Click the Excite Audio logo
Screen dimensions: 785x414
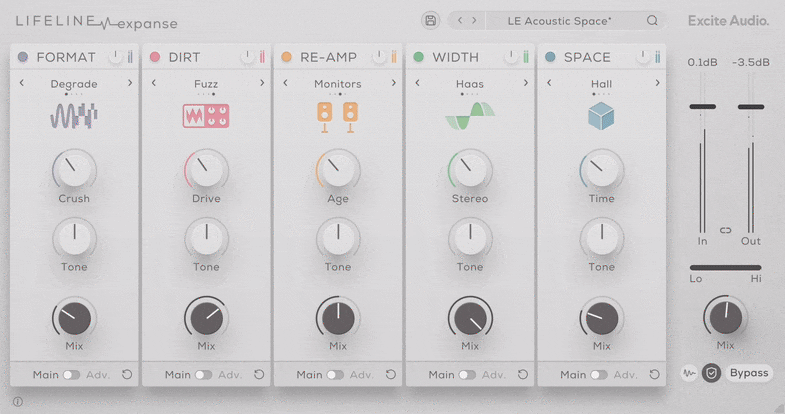728,20
